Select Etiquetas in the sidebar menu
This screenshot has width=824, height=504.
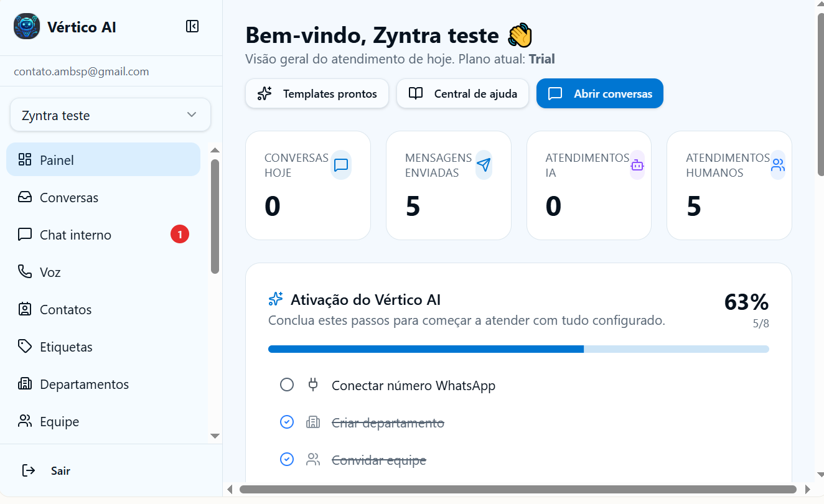(x=103, y=347)
